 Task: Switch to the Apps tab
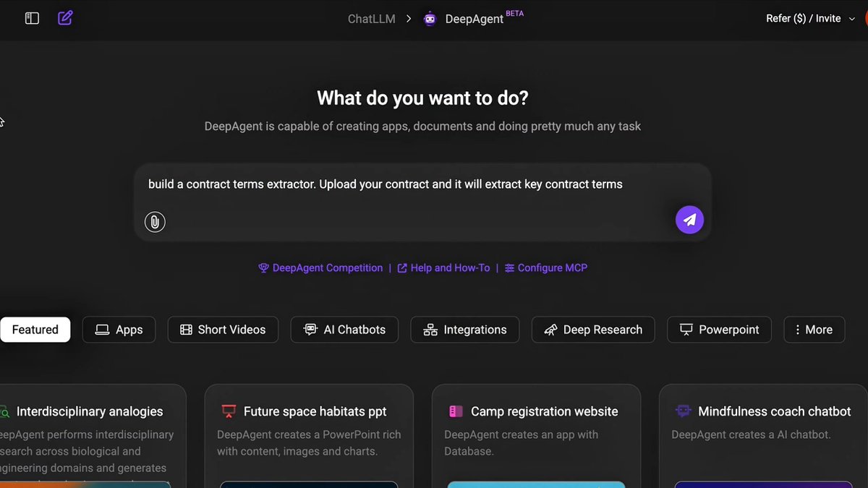(x=119, y=330)
